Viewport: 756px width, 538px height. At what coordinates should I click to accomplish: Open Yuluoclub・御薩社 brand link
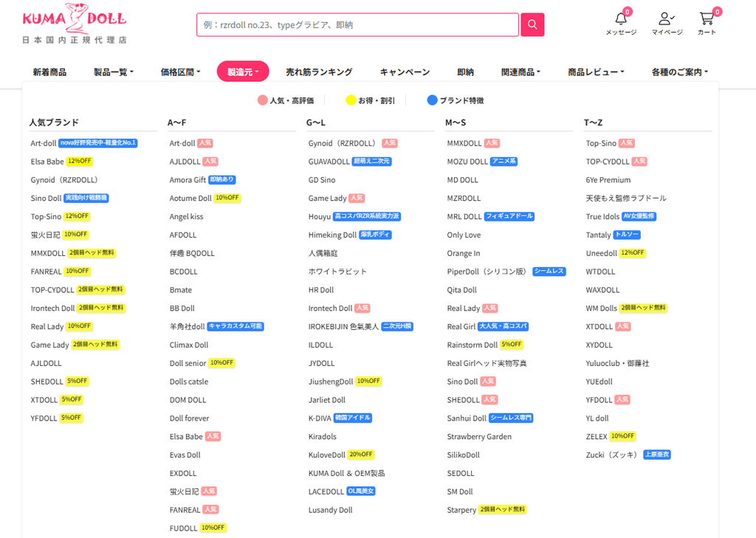pyautogui.click(x=618, y=363)
